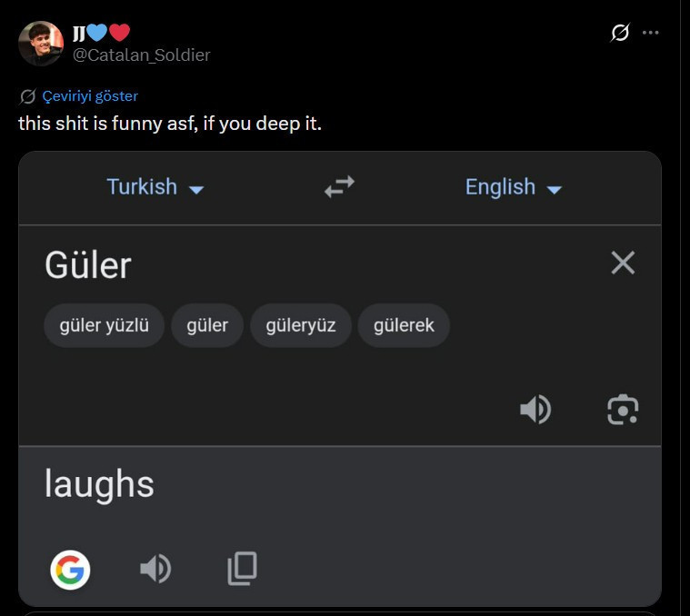Pick the "güleryüz" suggestion chip
The image size is (690, 616).
(301, 325)
